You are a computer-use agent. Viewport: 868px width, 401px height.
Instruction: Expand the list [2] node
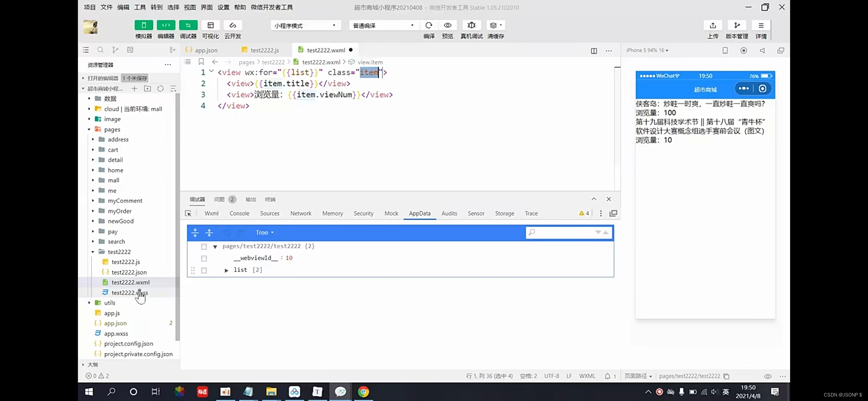click(226, 270)
